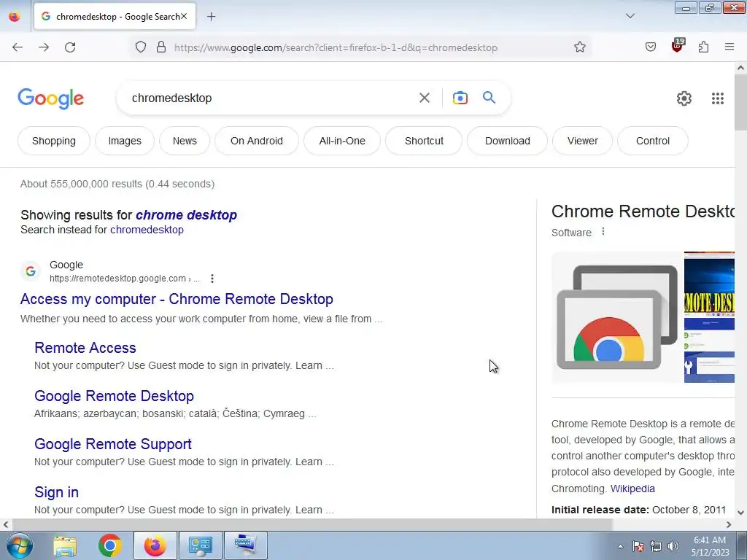The image size is (747, 560).
Task: Filter results by Images
Action: click(125, 141)
